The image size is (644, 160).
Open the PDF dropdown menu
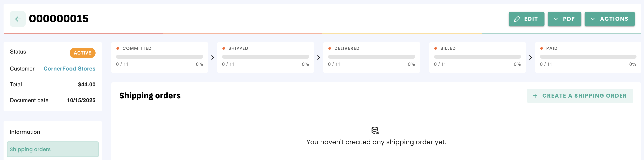564,19
